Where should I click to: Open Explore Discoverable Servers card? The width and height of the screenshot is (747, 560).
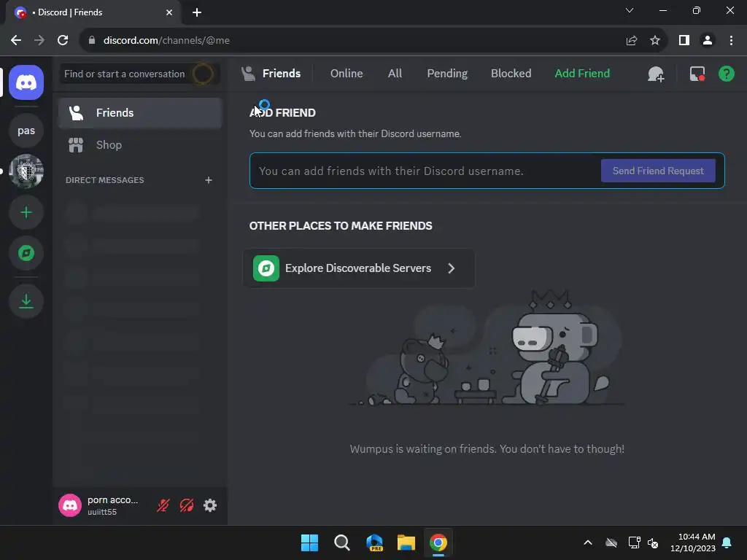(x=359, y=268)
